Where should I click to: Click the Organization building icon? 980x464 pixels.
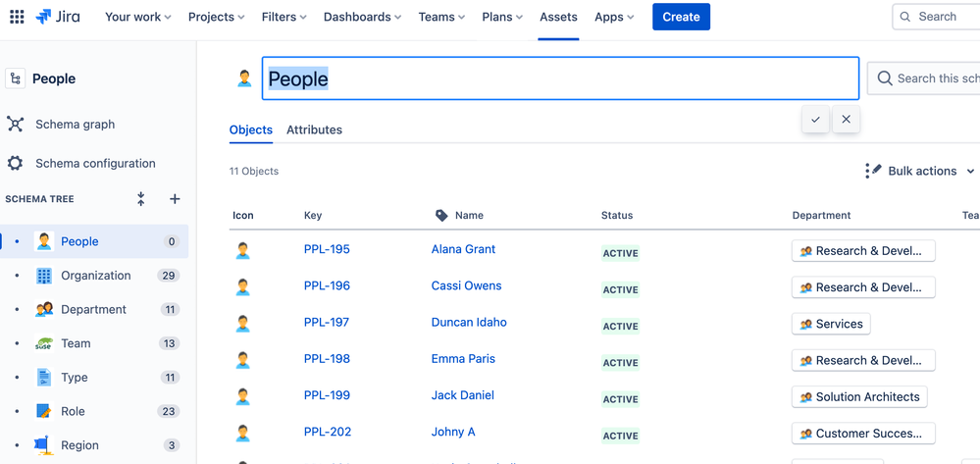[x=44, y=276]
